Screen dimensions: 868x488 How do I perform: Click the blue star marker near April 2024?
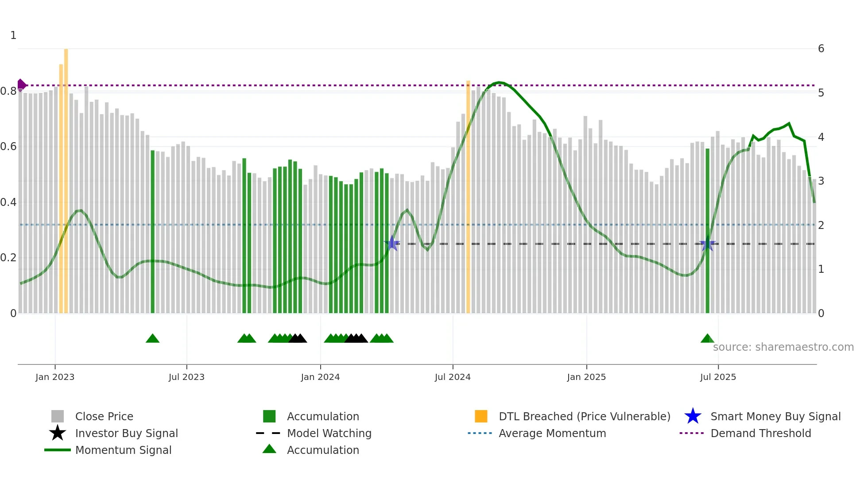[392, 244]
